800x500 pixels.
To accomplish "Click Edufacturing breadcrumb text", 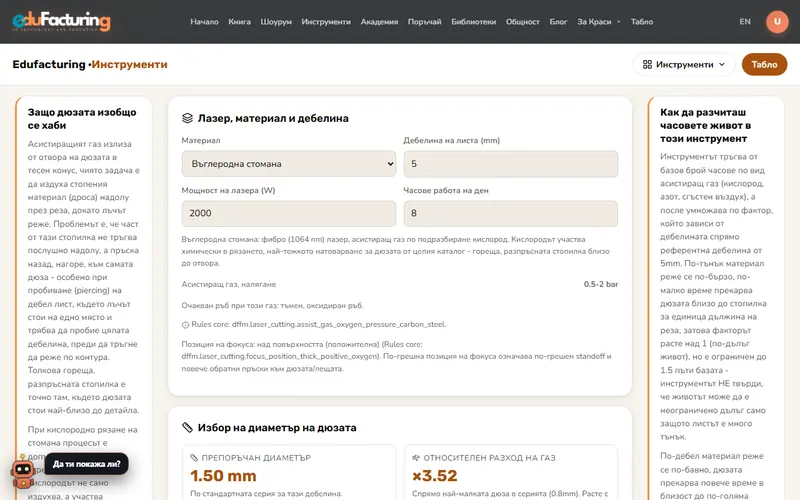I will tap(49, 64).
